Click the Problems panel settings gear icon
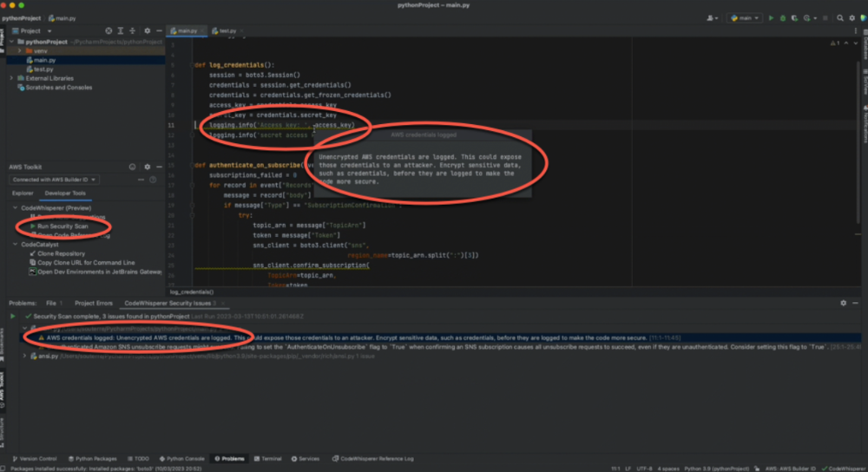The height and width of the screenshot is (472, 868). coord(843,303)
